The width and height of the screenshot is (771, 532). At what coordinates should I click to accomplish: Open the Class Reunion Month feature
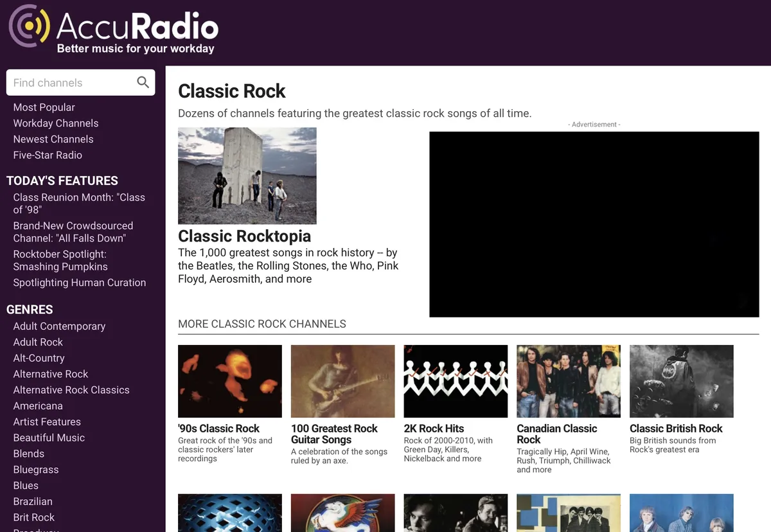[79, 203]
